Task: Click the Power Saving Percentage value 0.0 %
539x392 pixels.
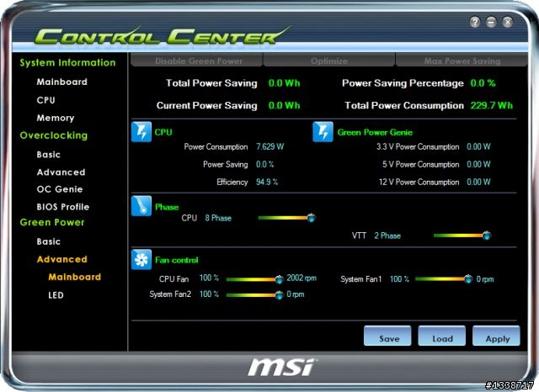Action: pos(483,82)
